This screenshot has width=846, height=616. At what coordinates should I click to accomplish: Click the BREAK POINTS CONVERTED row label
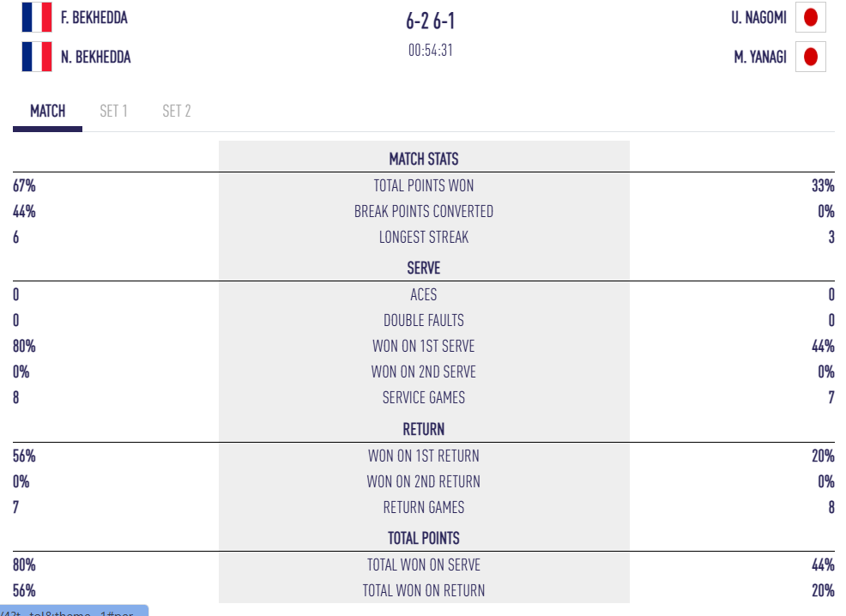pyautogui.click(x=424, y=211)
